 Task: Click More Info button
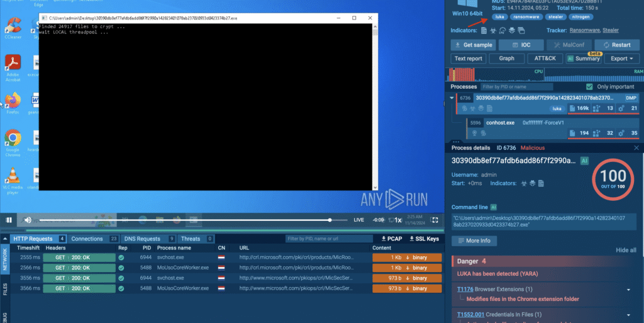tap(474, 241)
